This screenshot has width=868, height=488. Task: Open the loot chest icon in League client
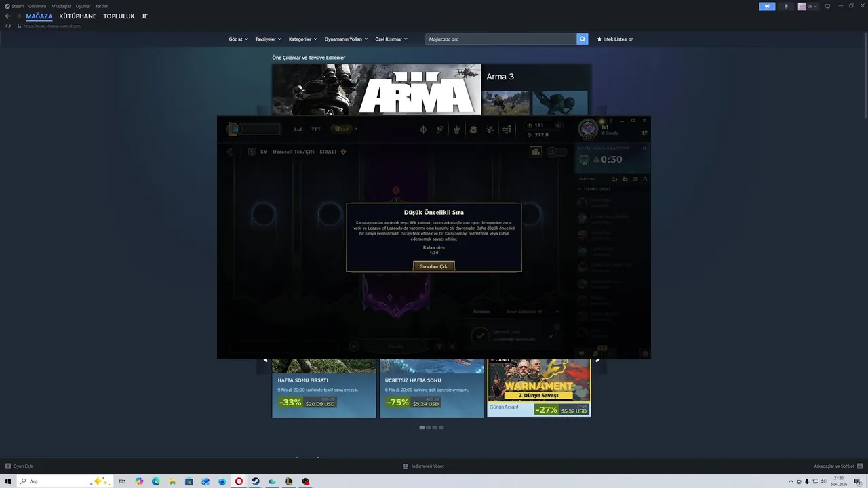pyautogui.click(x=473, y=129)
